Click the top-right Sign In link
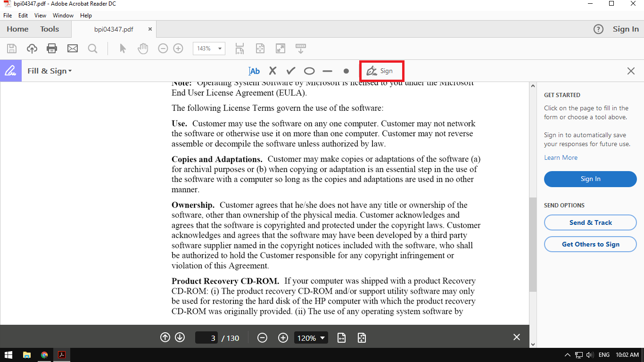 tap(626, 29)
